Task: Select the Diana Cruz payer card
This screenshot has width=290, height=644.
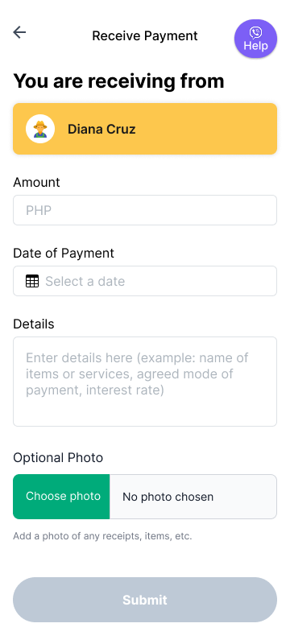Action: pyautogui.click(x=145, y=129)
